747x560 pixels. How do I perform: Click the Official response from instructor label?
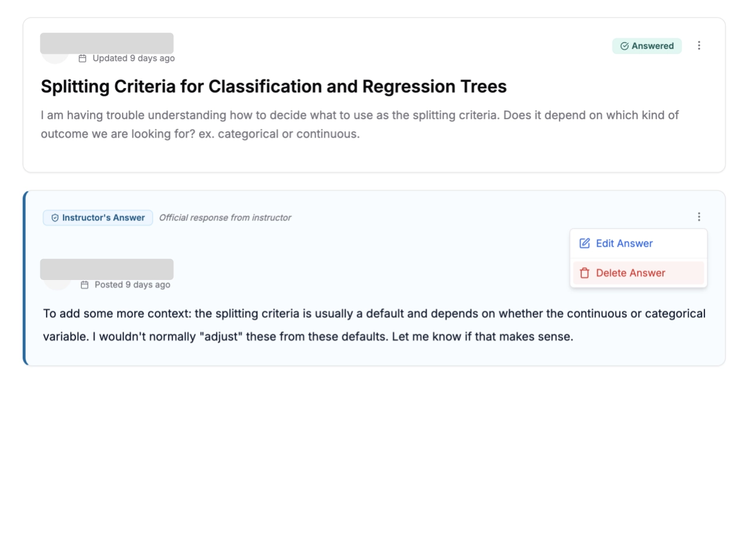click(x=225, y=218)
